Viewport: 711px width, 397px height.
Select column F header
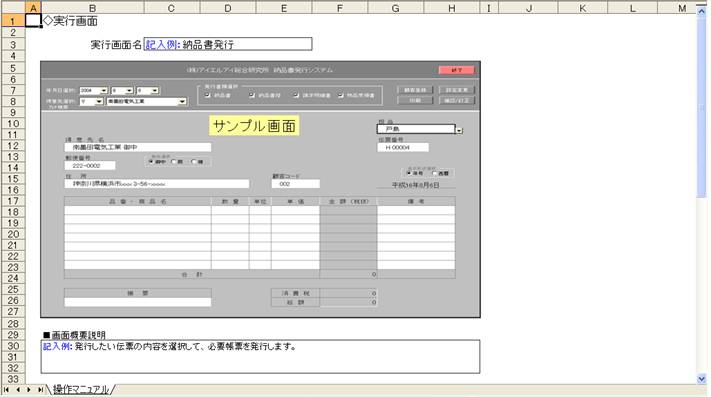click(340, 8)
